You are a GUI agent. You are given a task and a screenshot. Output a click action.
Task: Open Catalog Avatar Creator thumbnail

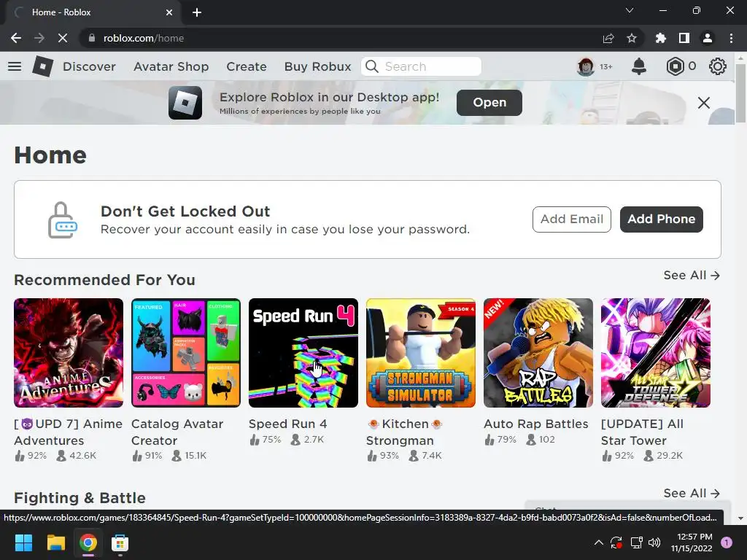pyautogui.click(x=186, y=353)
